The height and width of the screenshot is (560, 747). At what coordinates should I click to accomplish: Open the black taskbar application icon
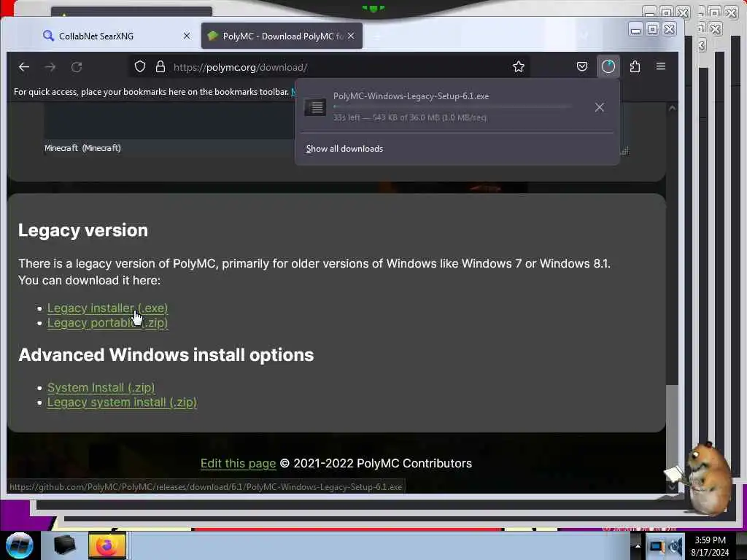[64, 545]
